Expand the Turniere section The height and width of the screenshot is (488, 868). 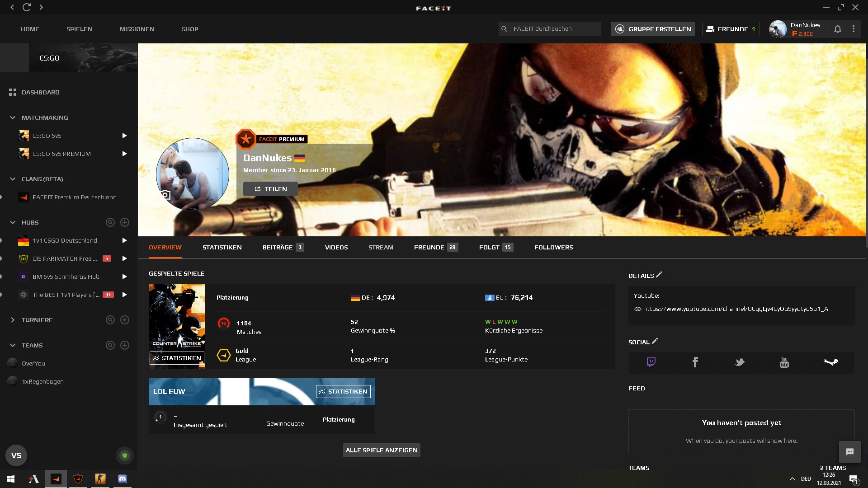click(13, 320)
